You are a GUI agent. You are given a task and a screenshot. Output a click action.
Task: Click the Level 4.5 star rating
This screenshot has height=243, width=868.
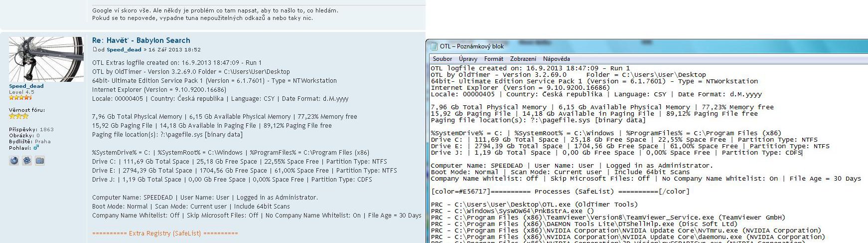pyautogui.click(x=20, y=97)
